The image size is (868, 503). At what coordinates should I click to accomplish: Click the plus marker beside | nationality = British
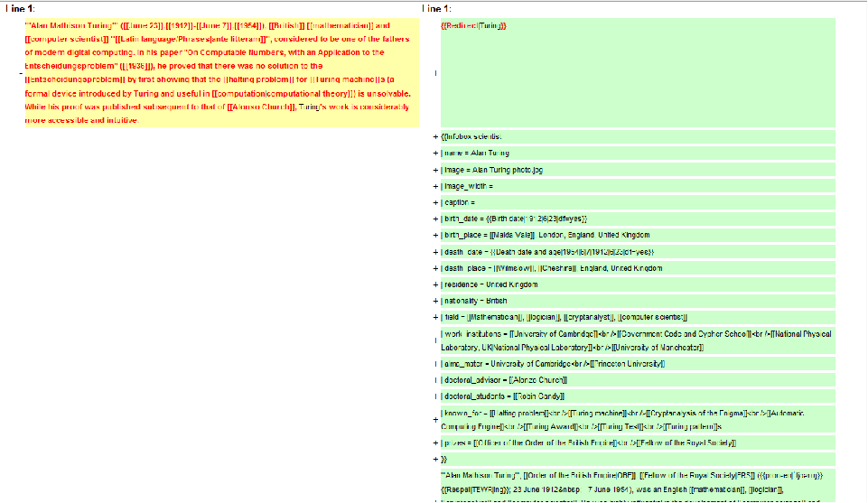[x=435, y=301]
